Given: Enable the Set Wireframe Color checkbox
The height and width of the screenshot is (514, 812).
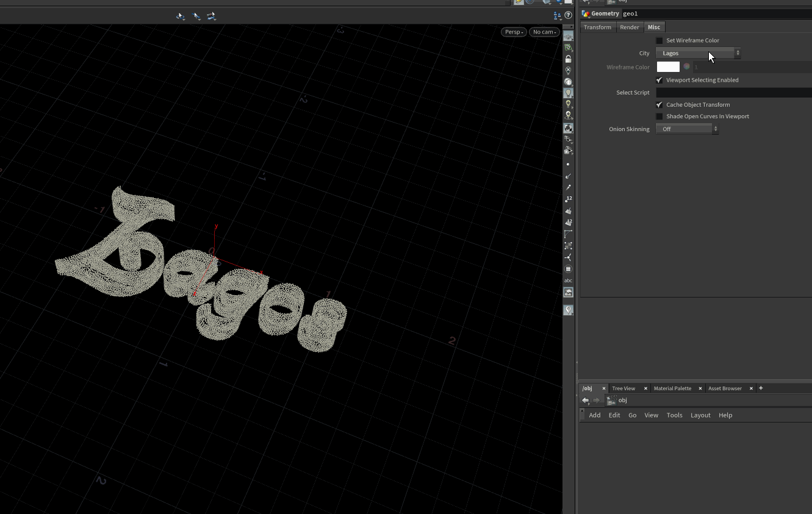Looking at the screenshot, I should tap(659, 40).
